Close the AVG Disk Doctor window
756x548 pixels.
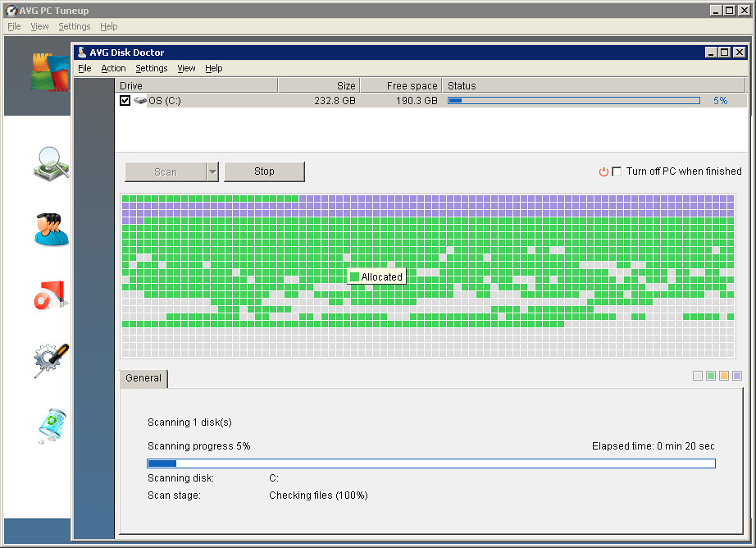pyautogui.click(x=739, y=53)
